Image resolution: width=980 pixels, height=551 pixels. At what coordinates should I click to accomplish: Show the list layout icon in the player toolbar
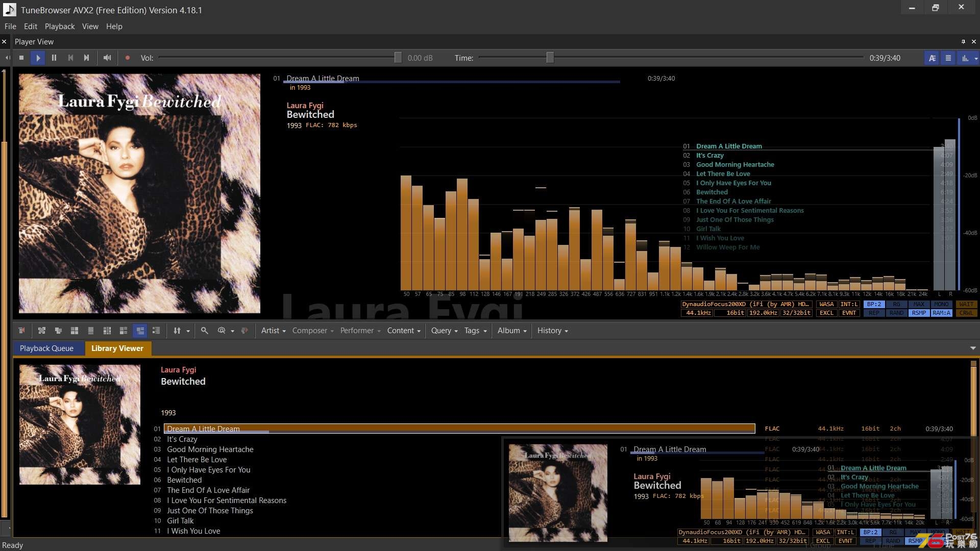click(948, 58)
